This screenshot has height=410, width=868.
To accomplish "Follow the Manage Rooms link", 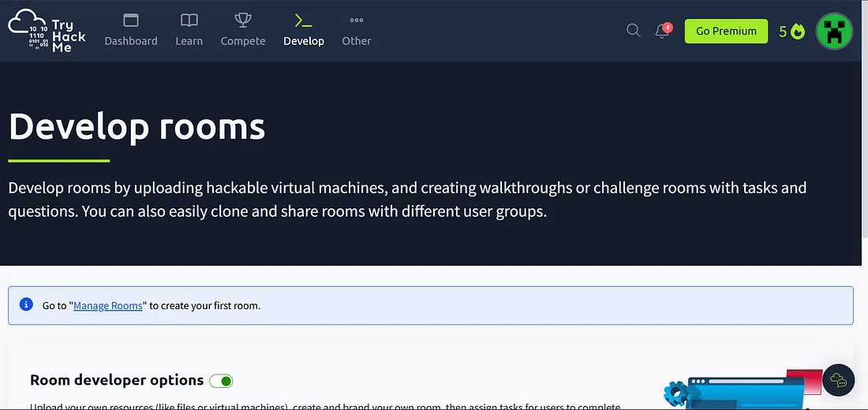I will point(108,305).
